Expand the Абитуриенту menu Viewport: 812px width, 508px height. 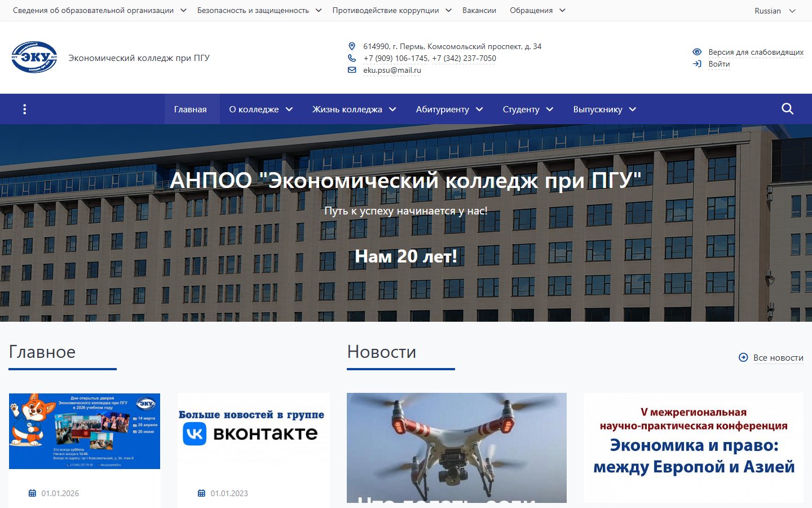[449, 110]
